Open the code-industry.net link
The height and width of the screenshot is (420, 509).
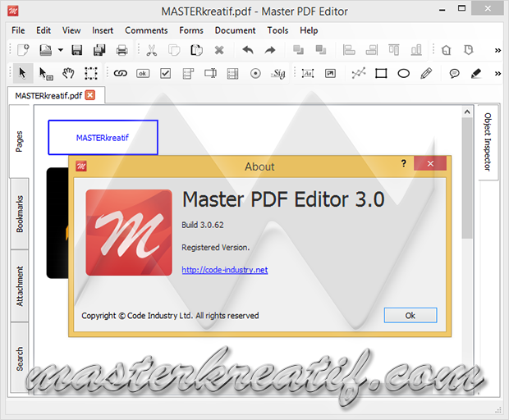tap(225, 270)
